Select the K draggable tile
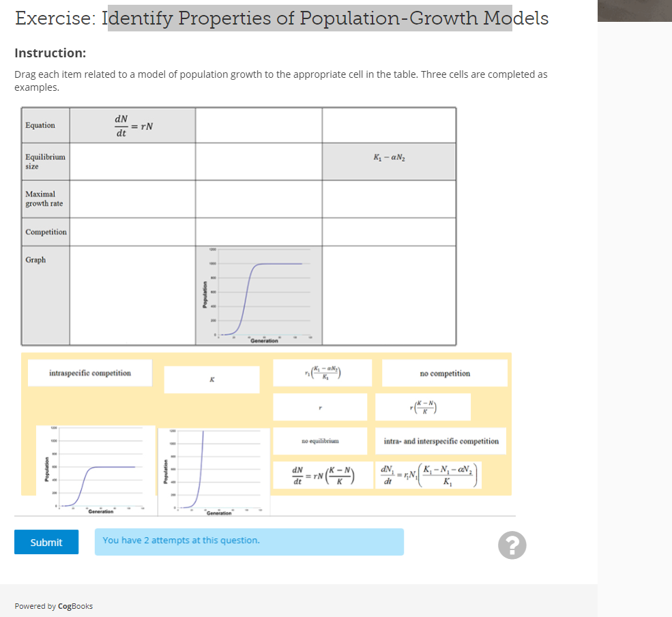The image size is (672, 617). tap(211, 379)
